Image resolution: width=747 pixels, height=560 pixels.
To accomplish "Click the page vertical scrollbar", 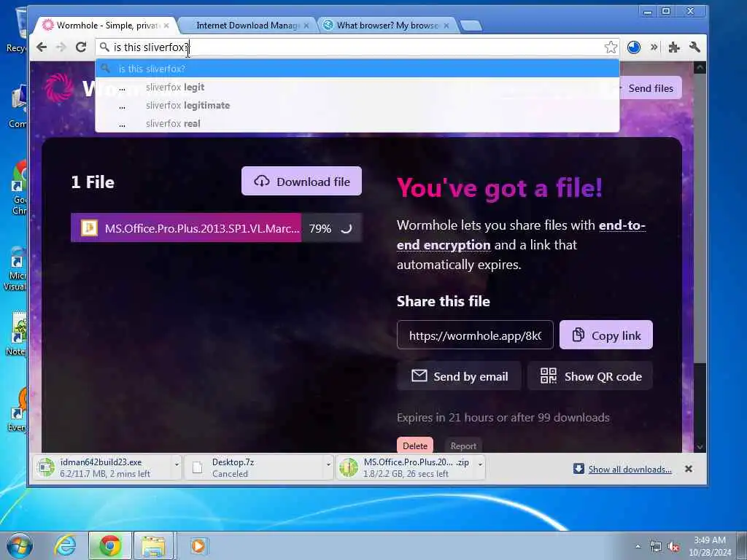I will point(700,218).
